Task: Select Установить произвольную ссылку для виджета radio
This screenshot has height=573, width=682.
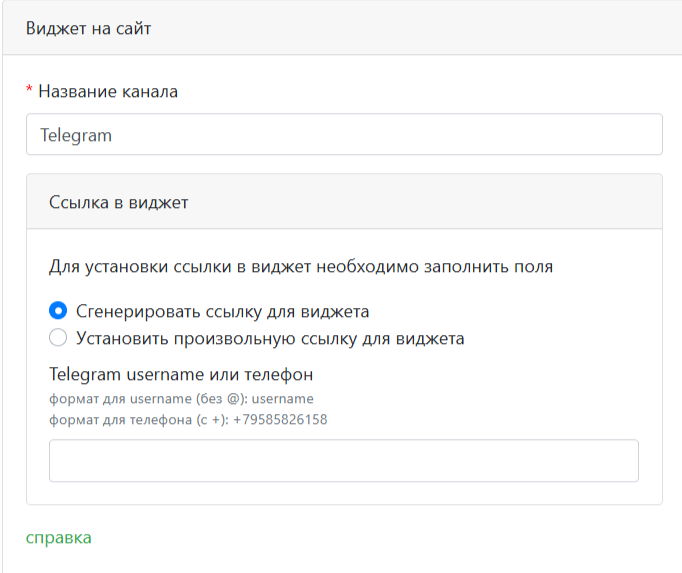Action: click(x=58, y=338)
